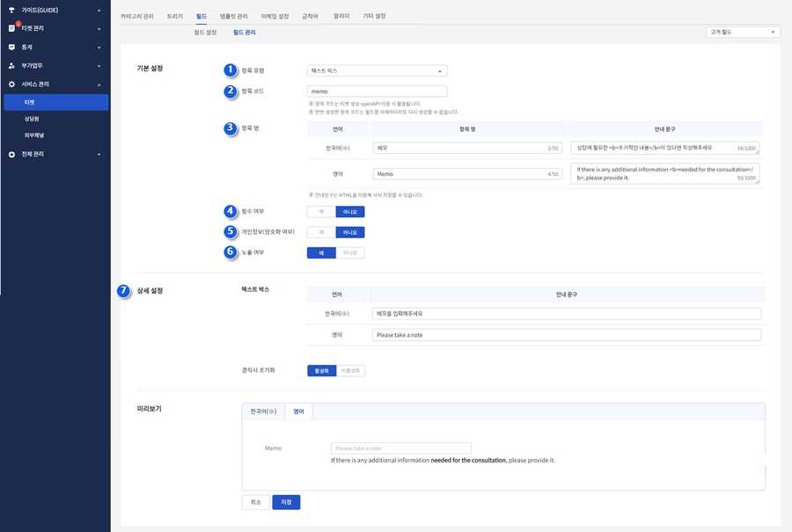Open the 항목 유형 텍스트 박스 dropdown
The image size is (792, 532).
click(x=377, y=70)
